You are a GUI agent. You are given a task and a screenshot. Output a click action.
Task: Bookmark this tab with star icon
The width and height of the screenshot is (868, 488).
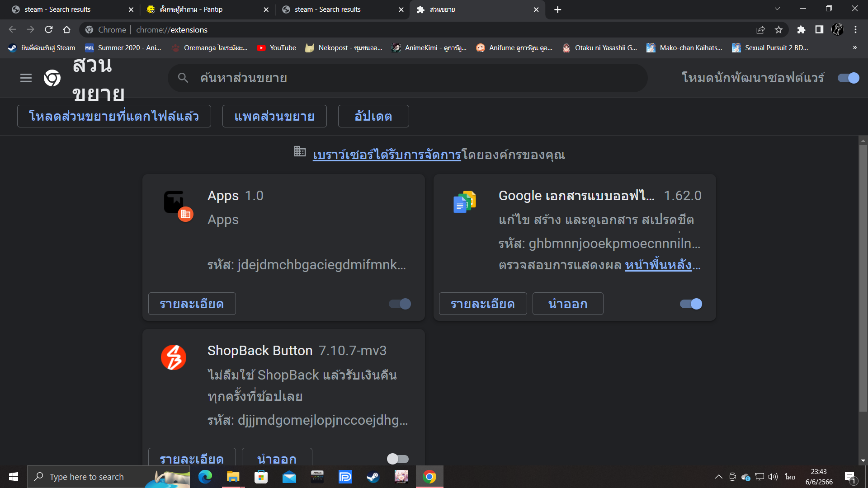click(778, 30)
